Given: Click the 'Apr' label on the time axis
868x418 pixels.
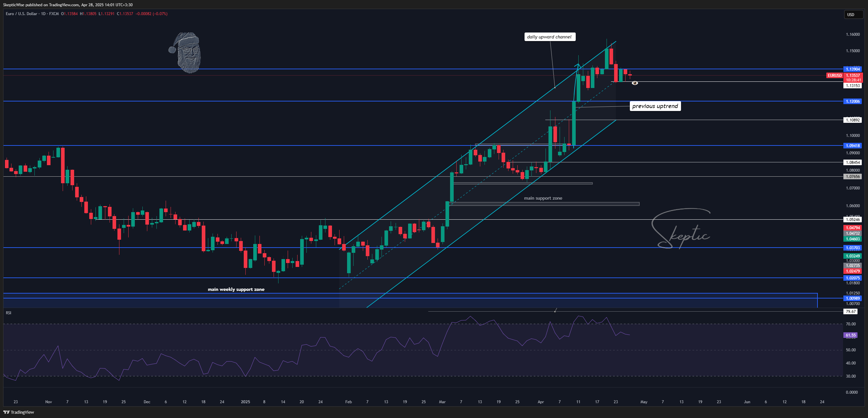Looking at the screenshot, I should click(x=541, y=402).
